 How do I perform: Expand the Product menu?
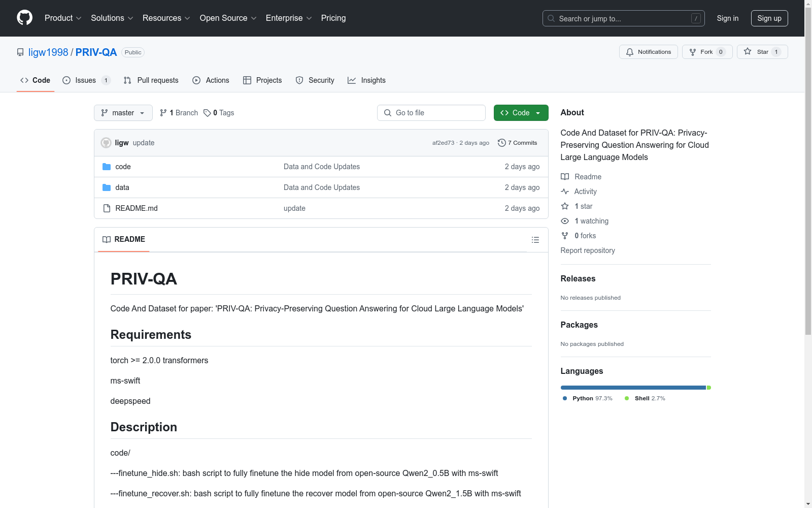[63, 18]
